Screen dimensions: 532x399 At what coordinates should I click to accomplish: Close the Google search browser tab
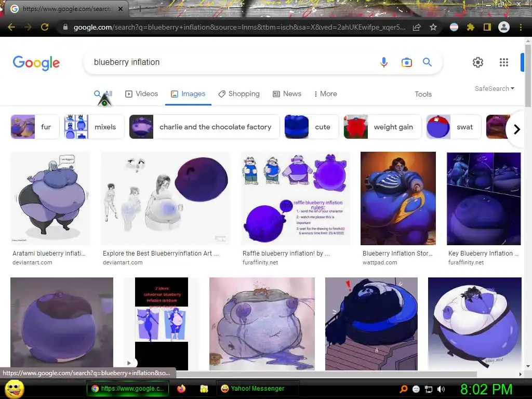pos(121,9)
